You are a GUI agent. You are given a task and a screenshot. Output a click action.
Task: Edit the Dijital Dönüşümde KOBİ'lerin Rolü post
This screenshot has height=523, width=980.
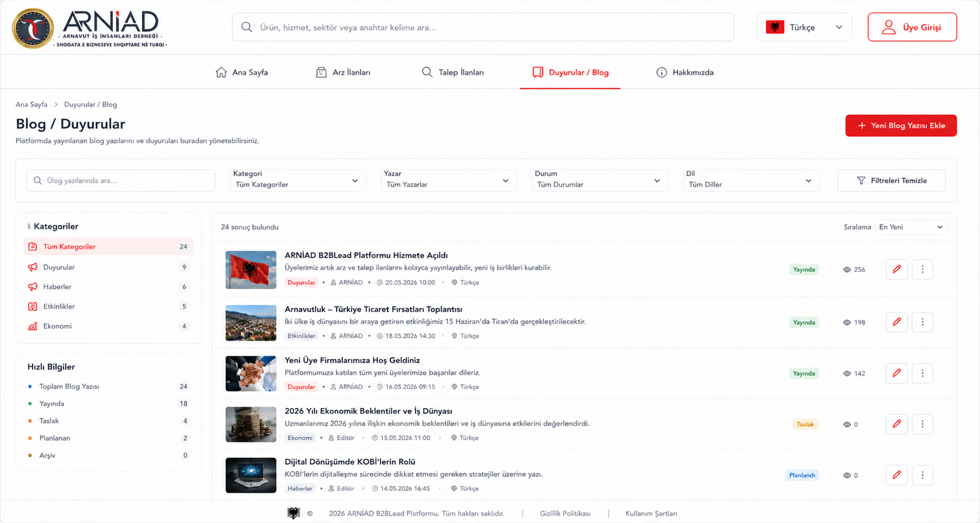pyautogui.click(x=897, y=475)
